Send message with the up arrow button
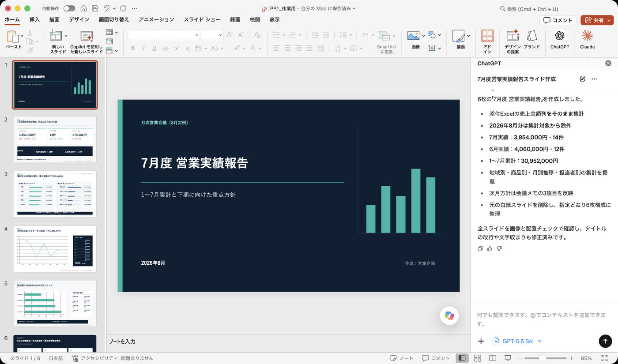618x364 pixels. pos(605,341)
